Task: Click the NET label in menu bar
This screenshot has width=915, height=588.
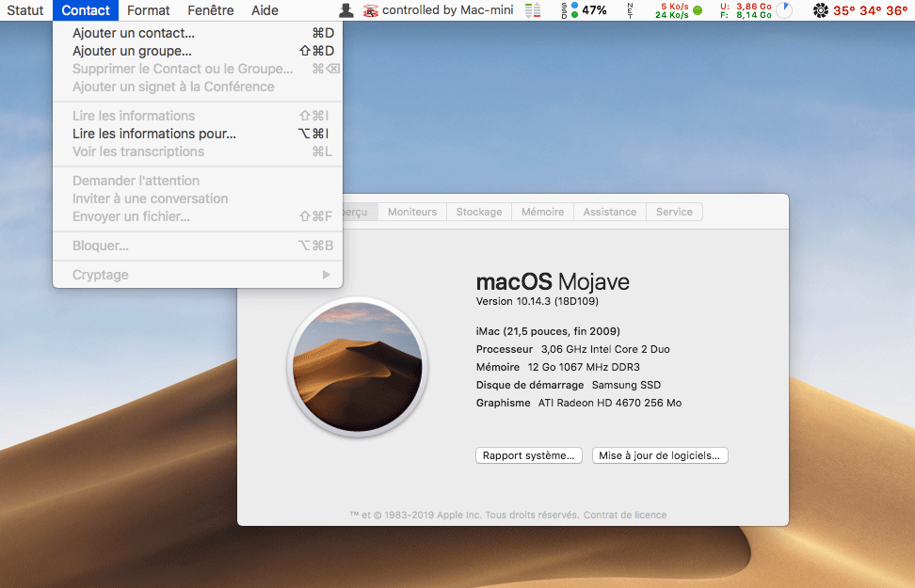Action: point(630,10)
